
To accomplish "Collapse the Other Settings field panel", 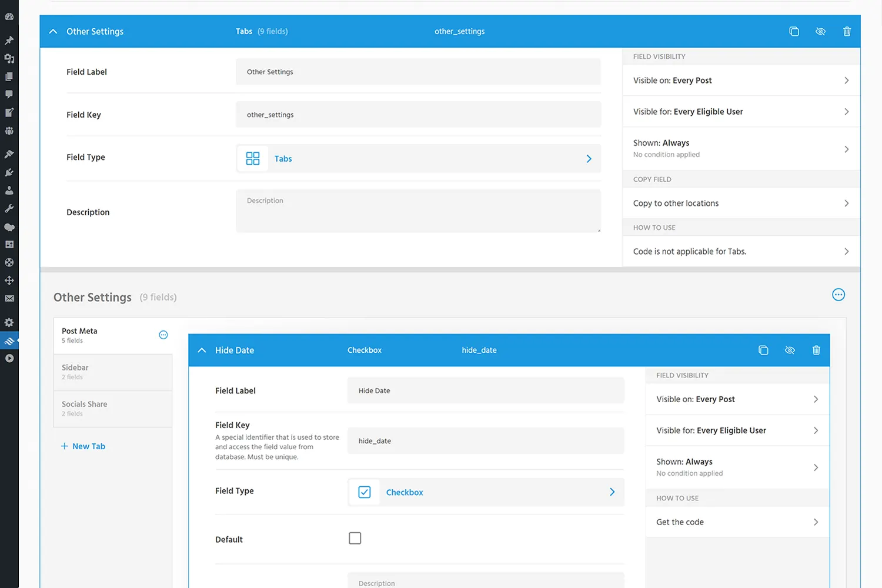I will (54, 32).
